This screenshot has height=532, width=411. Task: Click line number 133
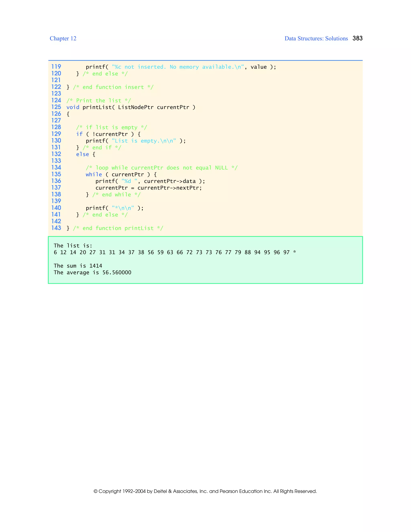click(x=56, y=161)
